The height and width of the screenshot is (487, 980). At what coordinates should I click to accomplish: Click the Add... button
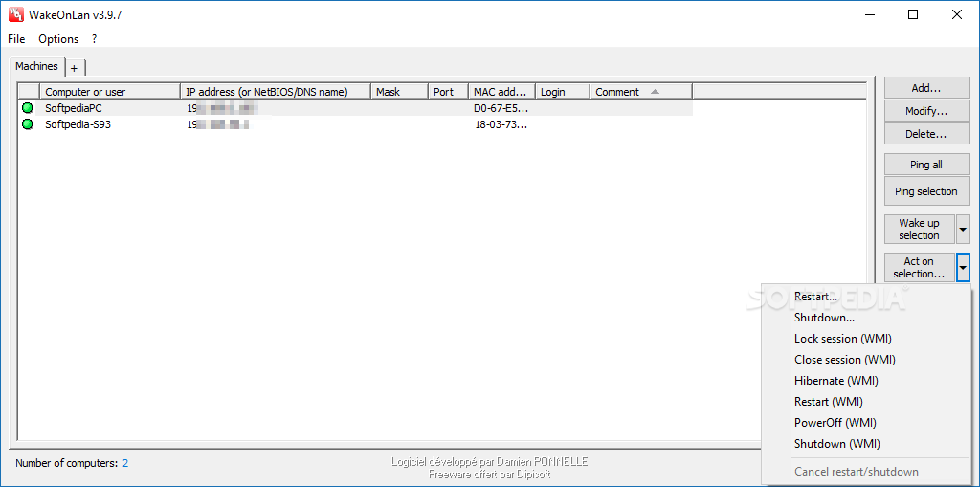pyautogui.click(x=926, y=88)
